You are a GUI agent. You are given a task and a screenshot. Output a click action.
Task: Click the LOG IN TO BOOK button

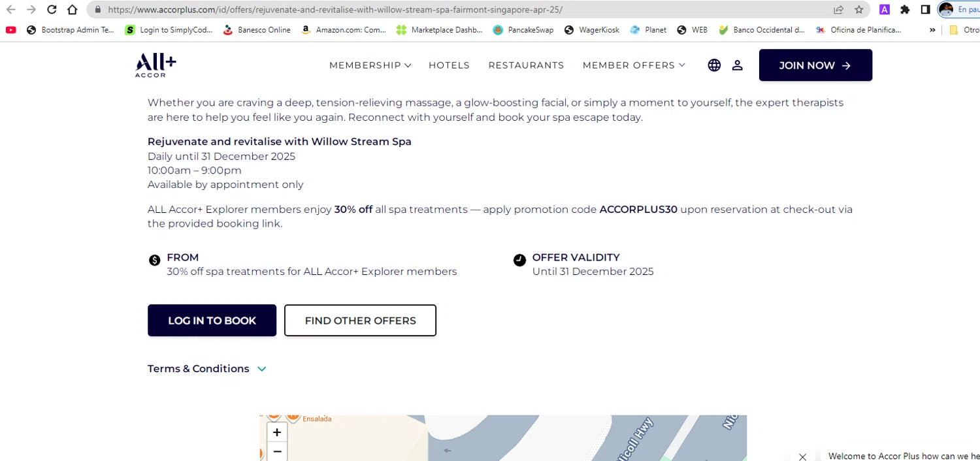212,321
